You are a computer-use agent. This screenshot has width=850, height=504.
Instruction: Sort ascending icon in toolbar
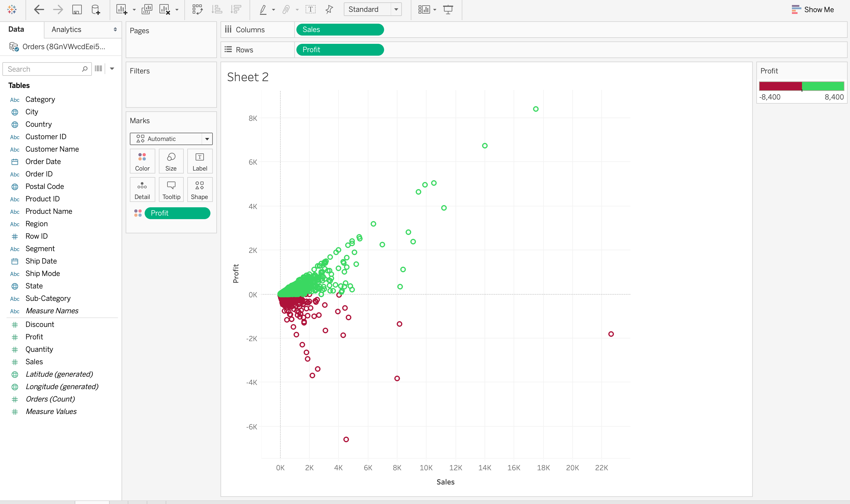click(x=217, y=9)
